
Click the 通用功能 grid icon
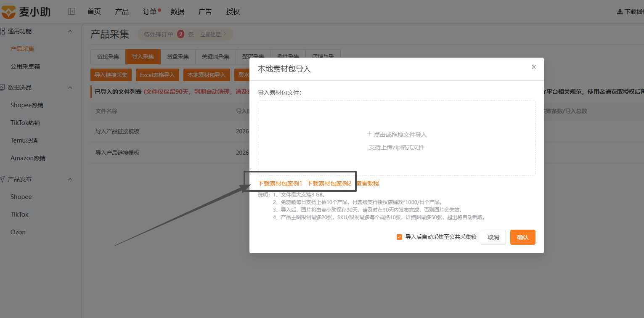2,31
